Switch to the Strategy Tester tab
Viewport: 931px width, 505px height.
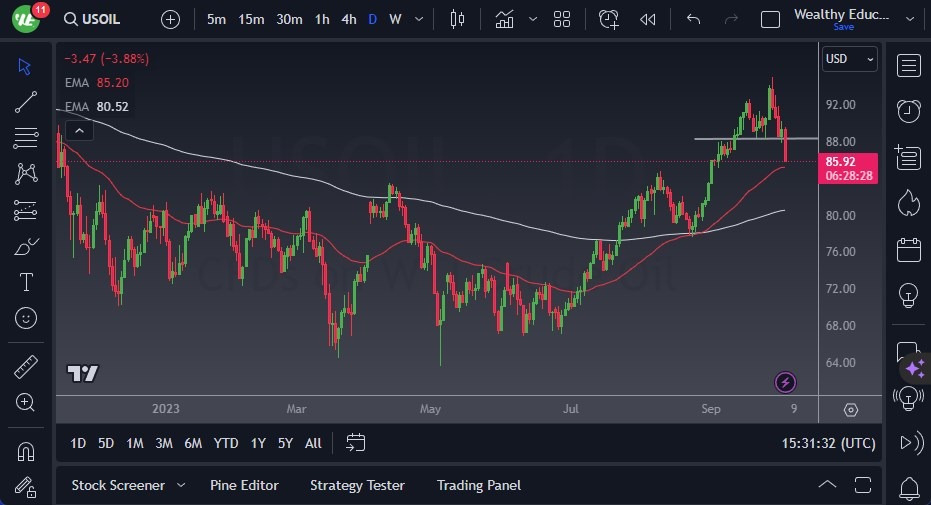coord(357,485)
